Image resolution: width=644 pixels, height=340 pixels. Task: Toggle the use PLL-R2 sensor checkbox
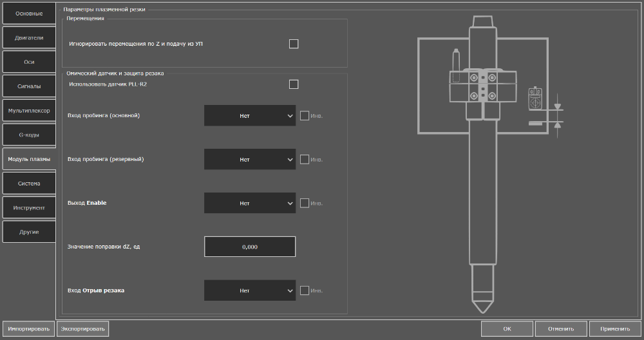(x=294, y=84)
